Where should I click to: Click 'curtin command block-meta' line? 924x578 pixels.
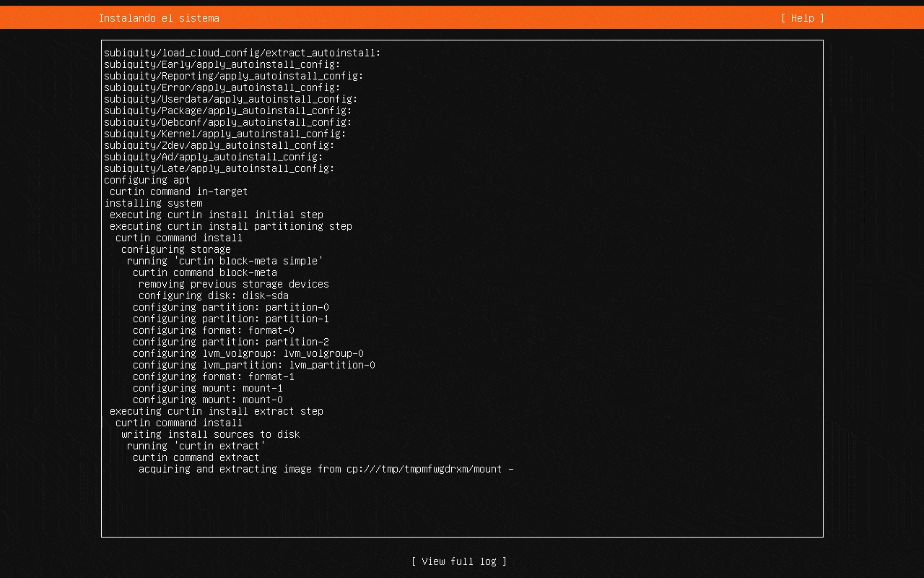pos(205,272)
